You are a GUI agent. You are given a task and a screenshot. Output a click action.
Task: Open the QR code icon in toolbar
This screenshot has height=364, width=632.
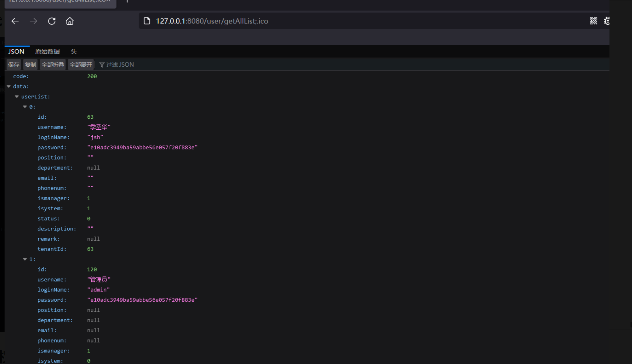(x=593, y=21)
